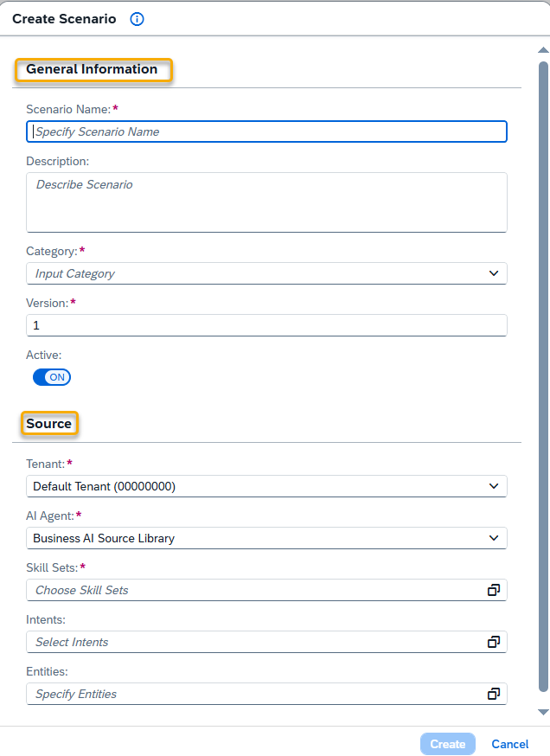550x756 pixels.
Task: Select the Source section header
Action: [49, 424]
